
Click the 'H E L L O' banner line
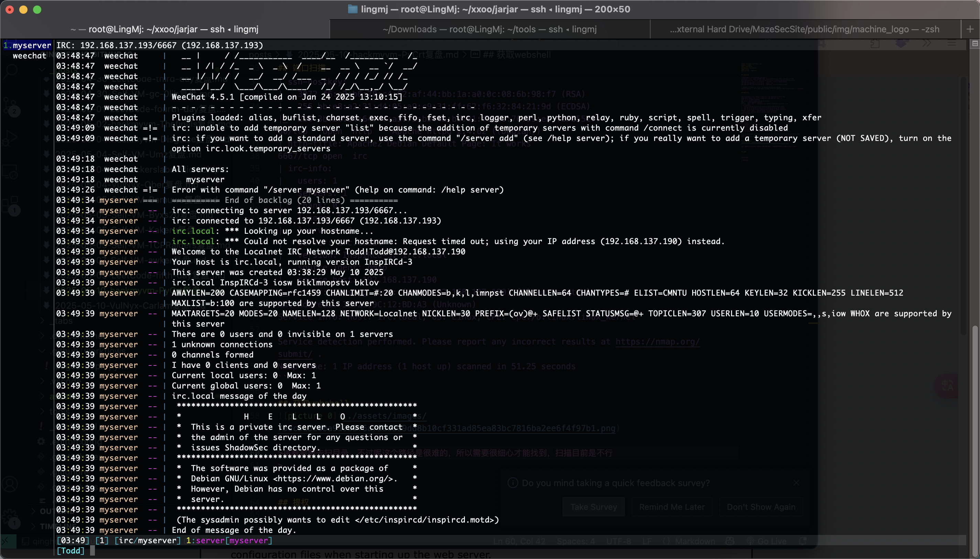point(297,417)
